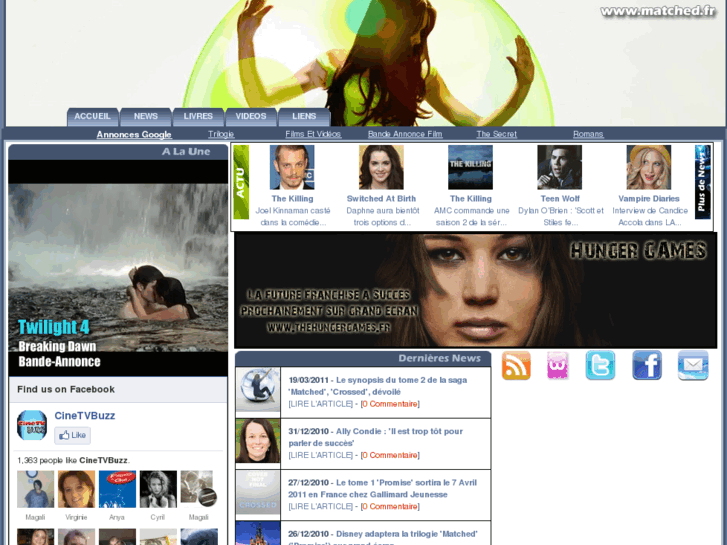Click the A La Une section header
The height and width of the screenshot is (545, 727).
[118, 152]
